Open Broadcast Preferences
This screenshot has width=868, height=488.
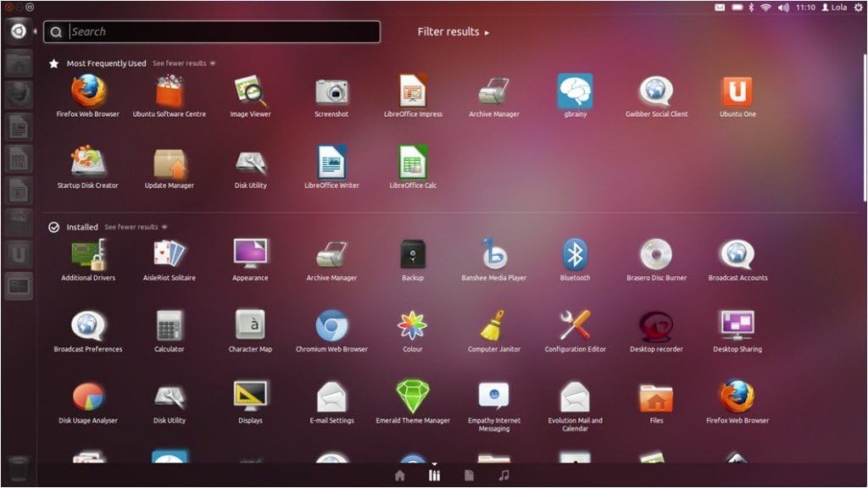pyautogui.click(x=88, y=326)
